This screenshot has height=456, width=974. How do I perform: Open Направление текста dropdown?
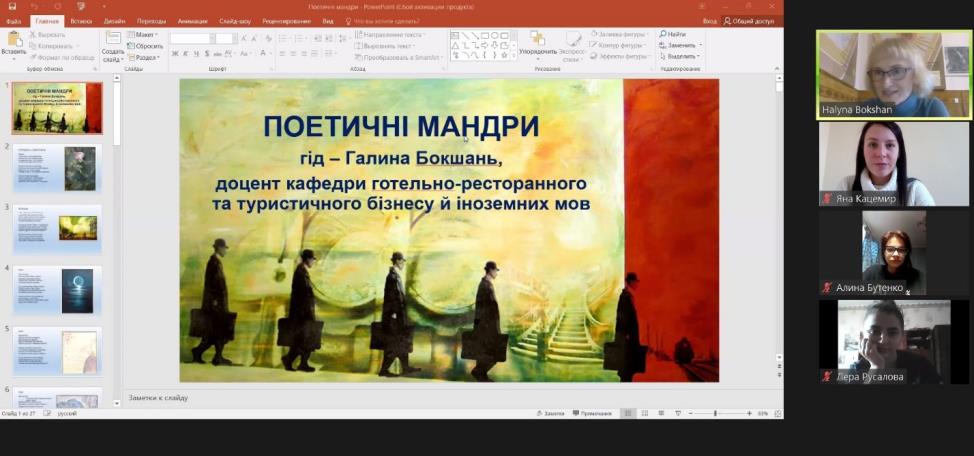[x=389, y=35]
